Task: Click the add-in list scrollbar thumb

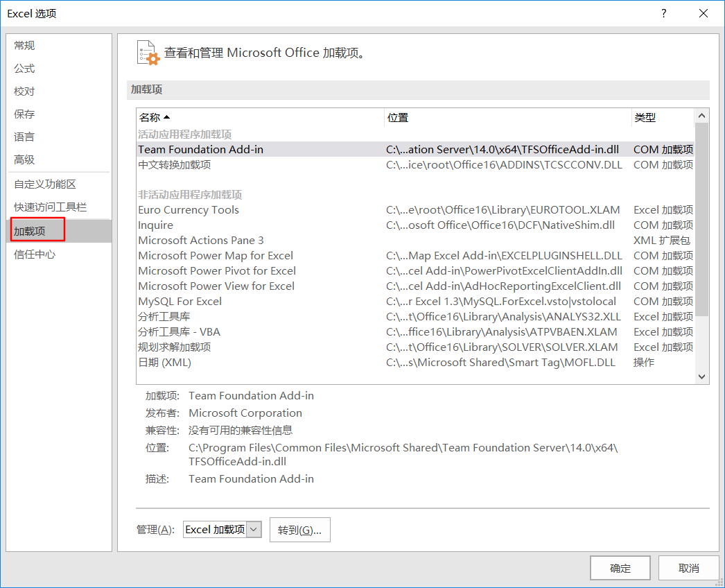Action: point(701,220)
